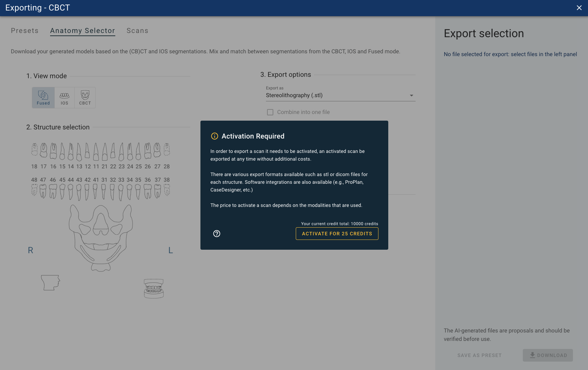Select upper tooth 11 in chart
The height and width of the screenshot is (370, 588).
tap(96, 152)
